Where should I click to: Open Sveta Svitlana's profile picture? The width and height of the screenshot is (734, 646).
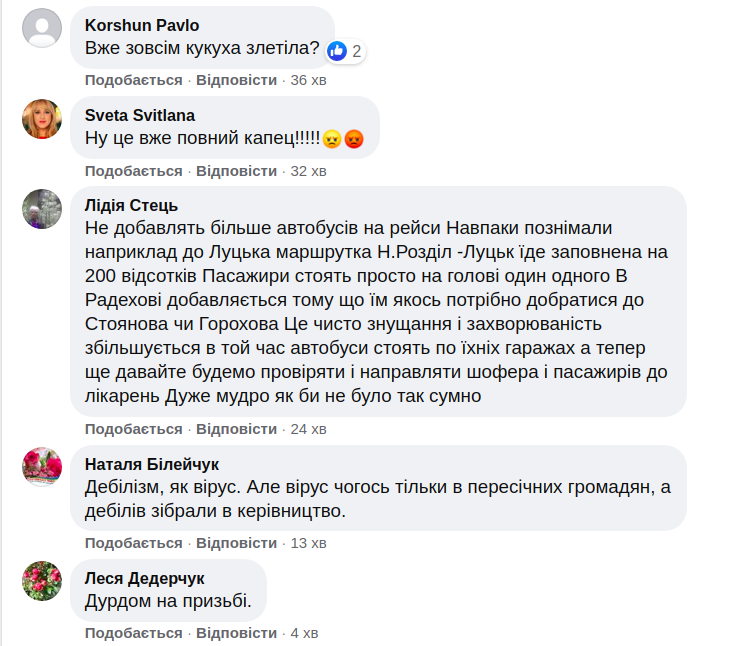tap(42, 120)
